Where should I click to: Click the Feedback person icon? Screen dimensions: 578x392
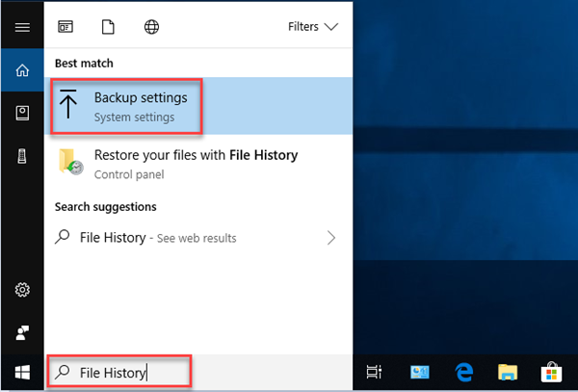click(22, 333)
